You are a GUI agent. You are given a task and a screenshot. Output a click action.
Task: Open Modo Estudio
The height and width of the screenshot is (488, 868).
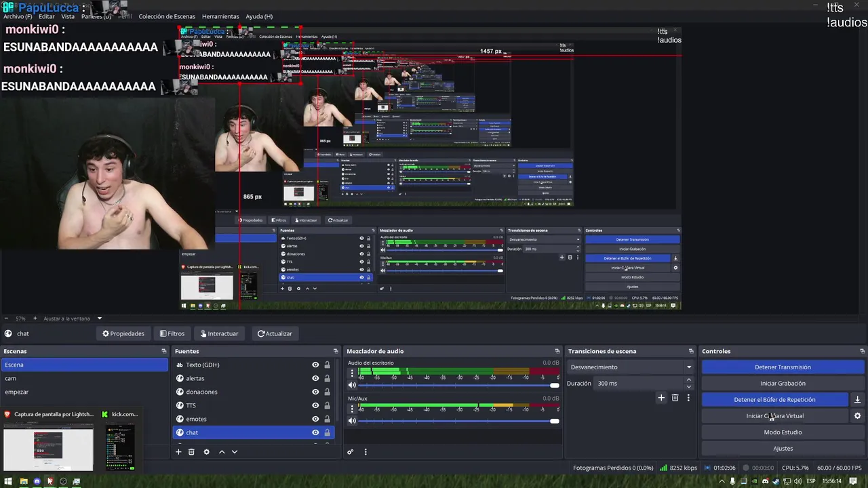coord(783,432)
